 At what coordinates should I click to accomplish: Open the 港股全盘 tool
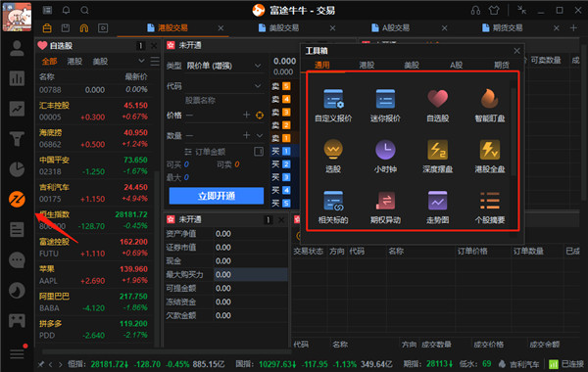click(490, 157)
